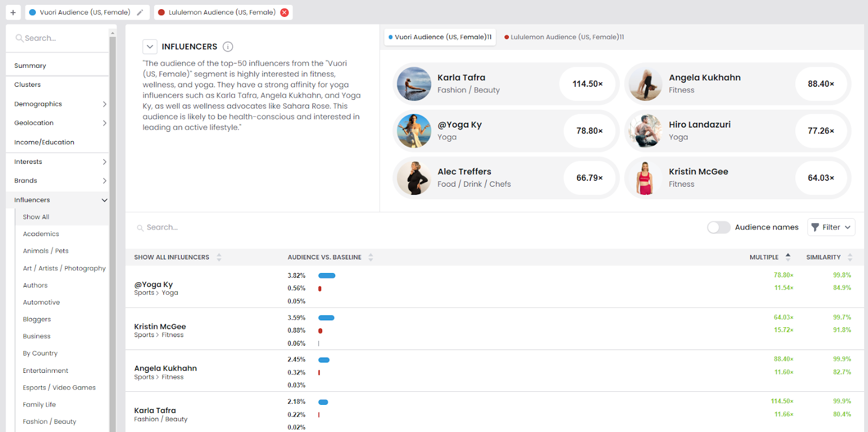This screenshot has width=868, height=432.
Task: Open Summary in sidebar
Action: pyautogui.click(x=30, y=66)
